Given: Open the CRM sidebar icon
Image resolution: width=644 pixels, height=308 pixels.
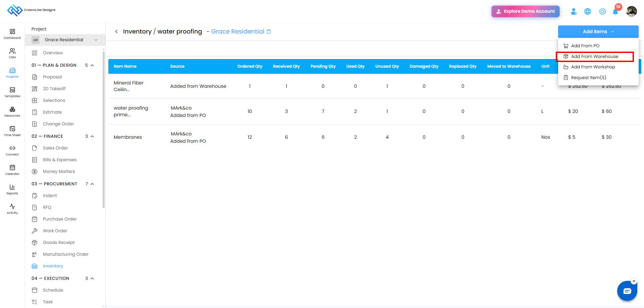Looking at the screenshot, I should click(12, 53).
